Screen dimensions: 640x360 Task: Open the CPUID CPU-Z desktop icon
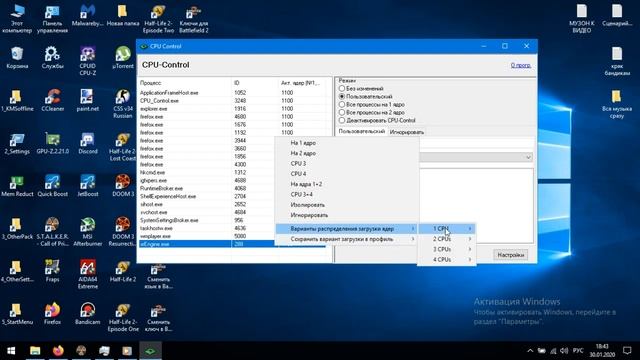click(88, 61)
